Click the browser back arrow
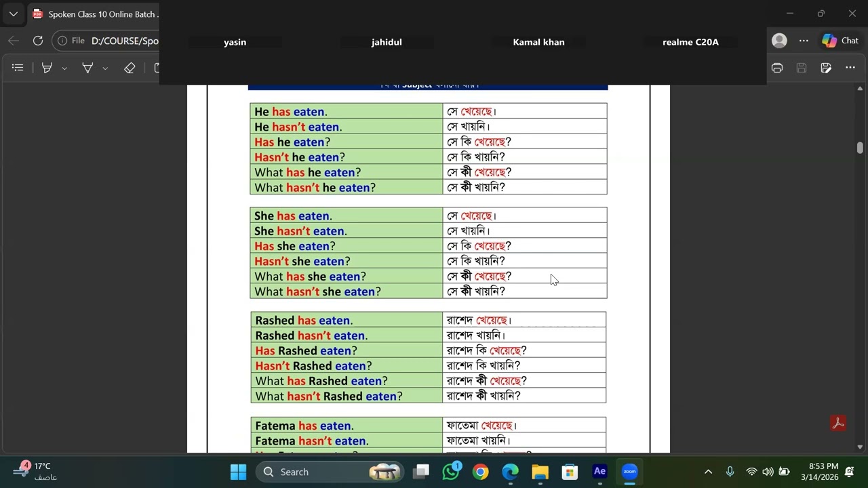 [14, 41]
